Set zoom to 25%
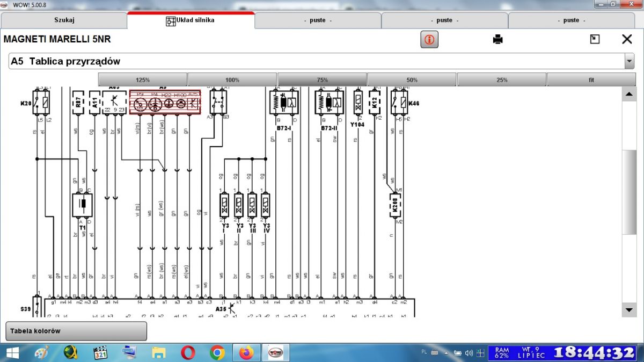644x362 pixels. point(502,79)
